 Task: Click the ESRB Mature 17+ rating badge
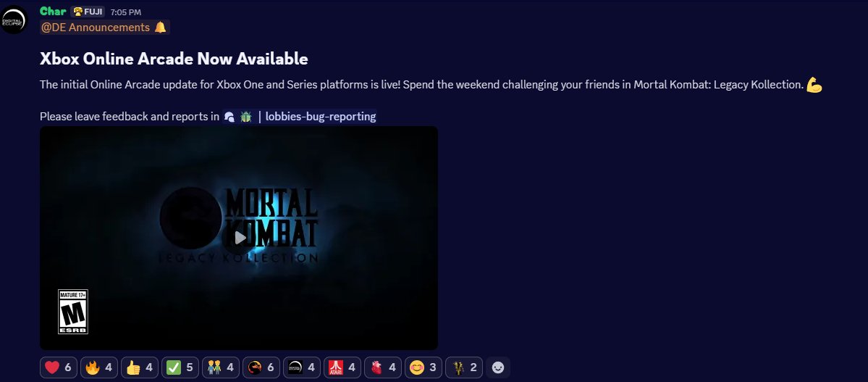pyautogui.click(x=73, y=312)
